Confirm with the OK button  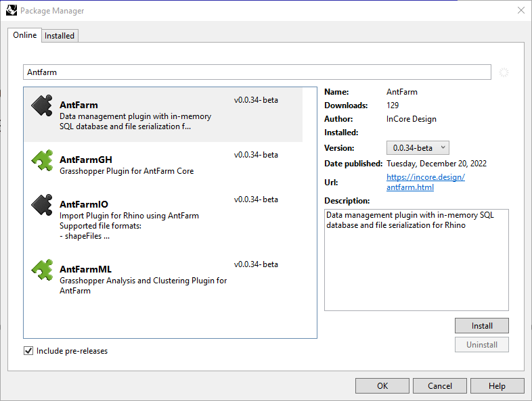coord(382,385)
